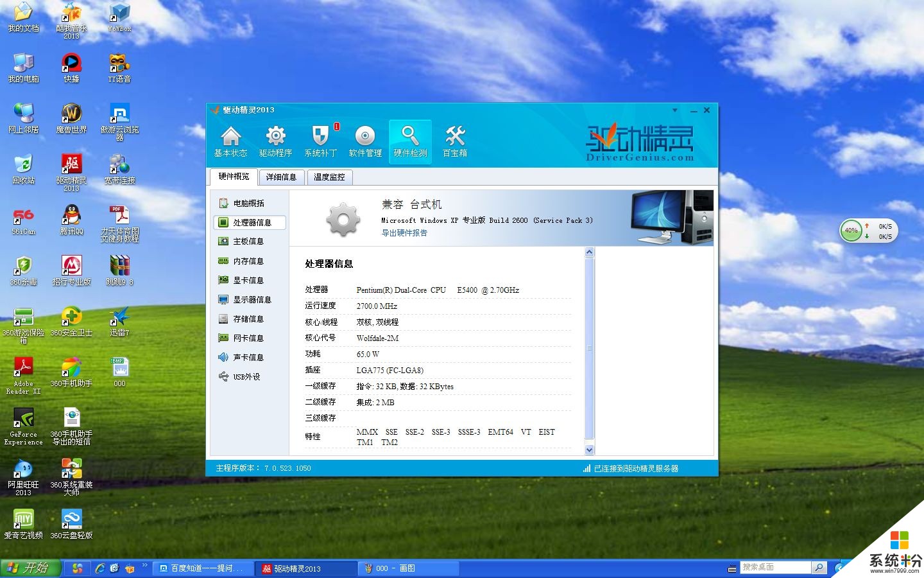Select the 酷我音乐 2013 desktop icon
The width and height of the screenshot is (924, 578).
[x=71, y=21]
